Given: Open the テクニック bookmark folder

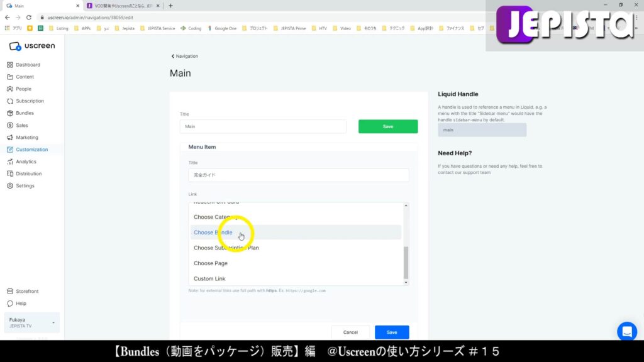Looking at the screenshot, I should click(x=393, y=28).
